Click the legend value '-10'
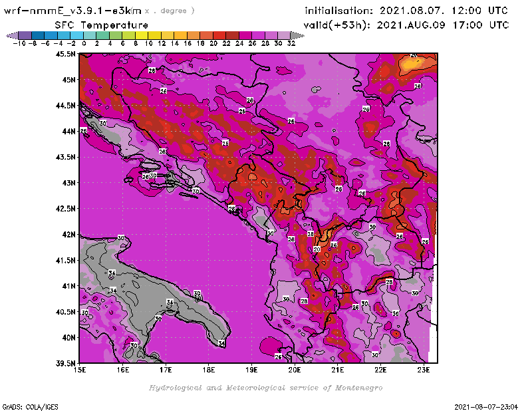The image size is (532, 411). (19, 44)
